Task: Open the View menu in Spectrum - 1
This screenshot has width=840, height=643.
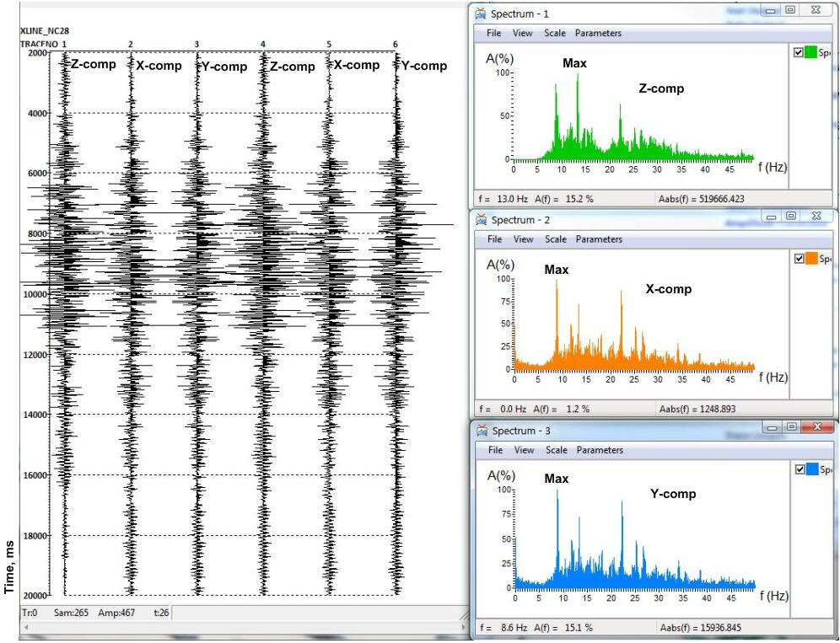Action: (x=523, y=34)
